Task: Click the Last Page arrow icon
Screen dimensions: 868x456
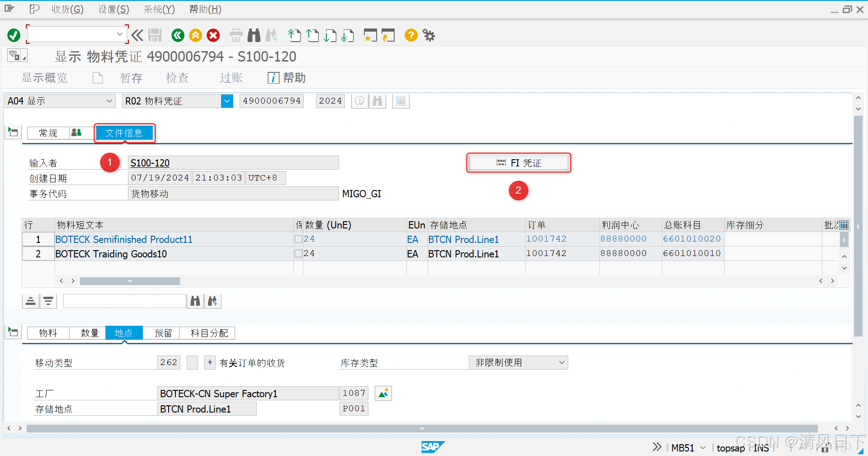Action: click(348, 35)
